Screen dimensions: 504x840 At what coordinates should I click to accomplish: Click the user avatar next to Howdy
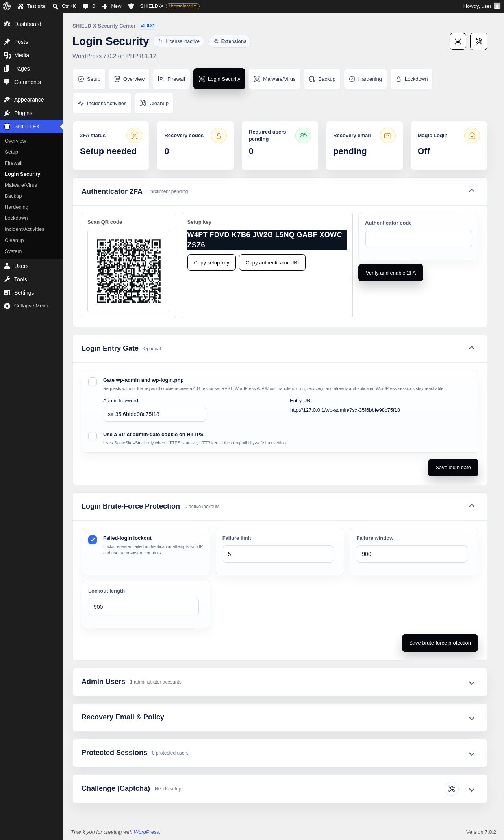click(497, 6)
